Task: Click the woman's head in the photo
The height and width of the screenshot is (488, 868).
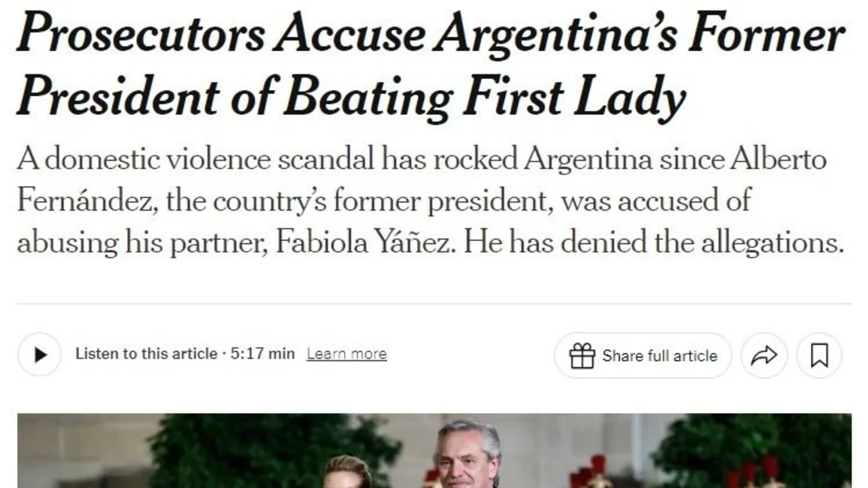Action: [348, 471]
